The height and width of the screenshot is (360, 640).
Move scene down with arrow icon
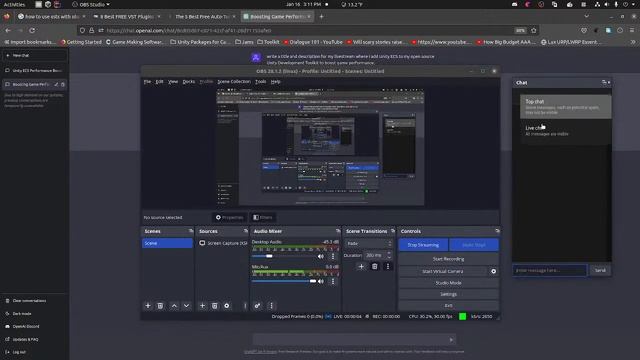(187, 305)
